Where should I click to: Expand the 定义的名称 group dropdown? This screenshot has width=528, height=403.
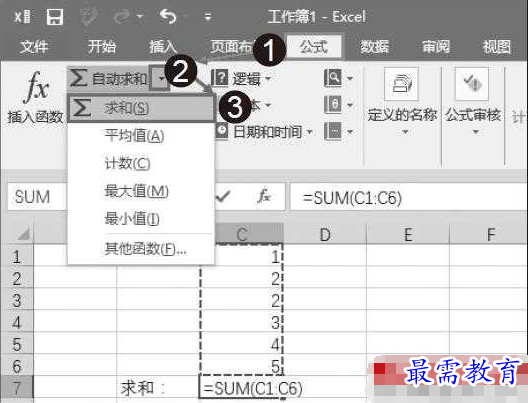point(405,132)
